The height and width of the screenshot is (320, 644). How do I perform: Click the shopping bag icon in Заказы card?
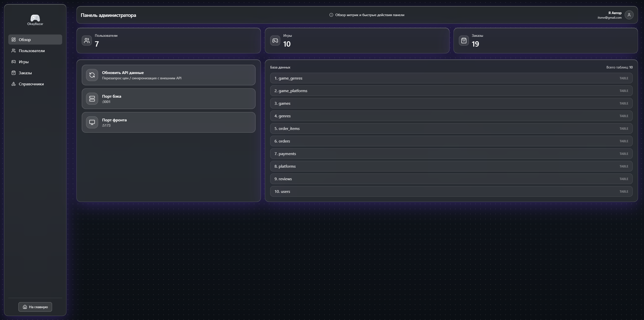point(464,41)
